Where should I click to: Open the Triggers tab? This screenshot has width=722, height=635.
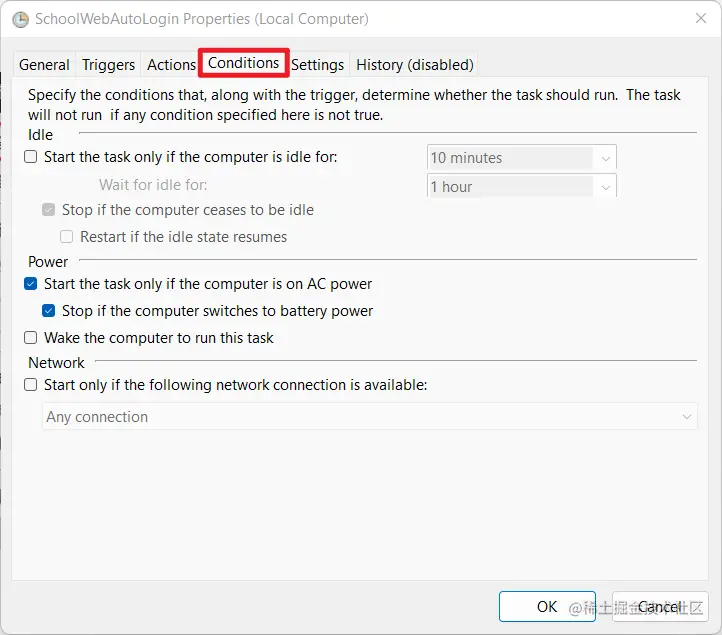click(x=108, y=64)
